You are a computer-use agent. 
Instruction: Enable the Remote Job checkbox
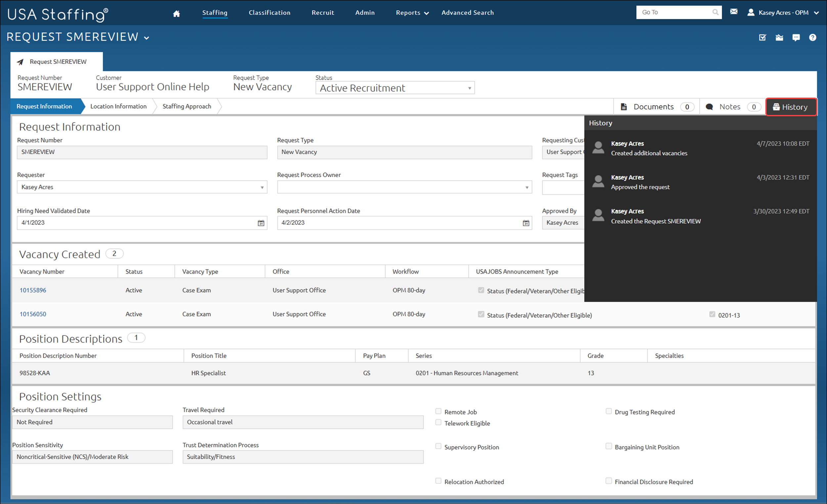438,411
